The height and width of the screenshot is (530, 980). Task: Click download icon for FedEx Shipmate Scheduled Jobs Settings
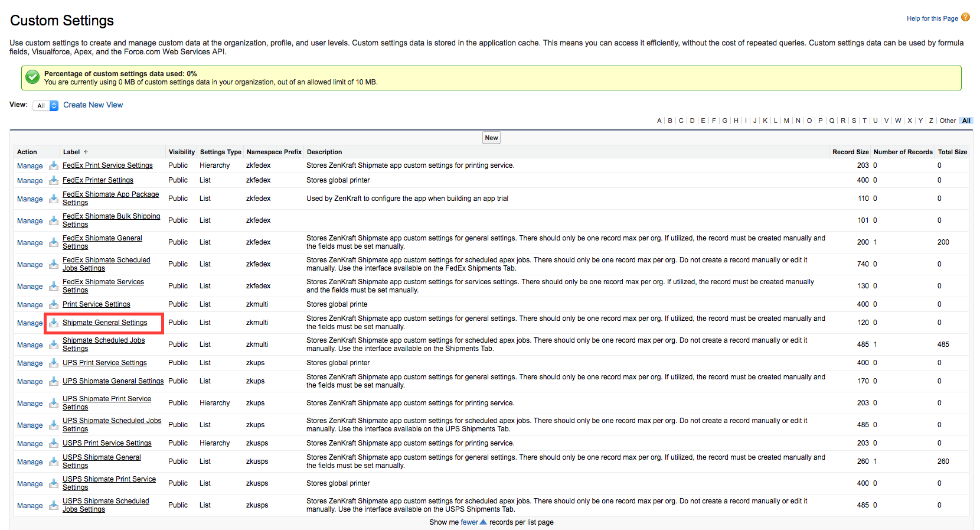click(53, 264)
